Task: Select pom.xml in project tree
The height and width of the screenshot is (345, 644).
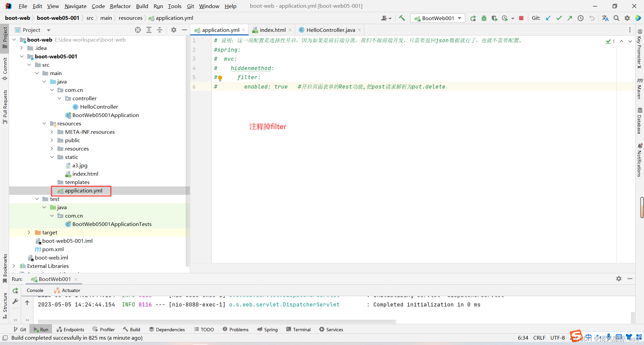Action: [53, 249]
